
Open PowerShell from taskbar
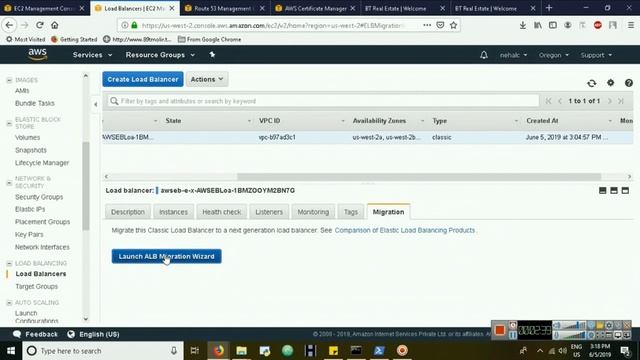pos(379,350)
